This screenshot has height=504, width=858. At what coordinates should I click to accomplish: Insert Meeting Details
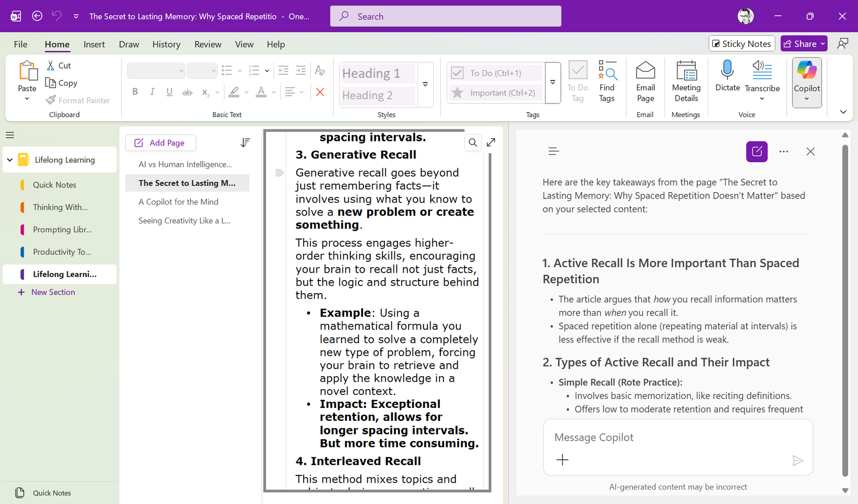coord(686,81)
